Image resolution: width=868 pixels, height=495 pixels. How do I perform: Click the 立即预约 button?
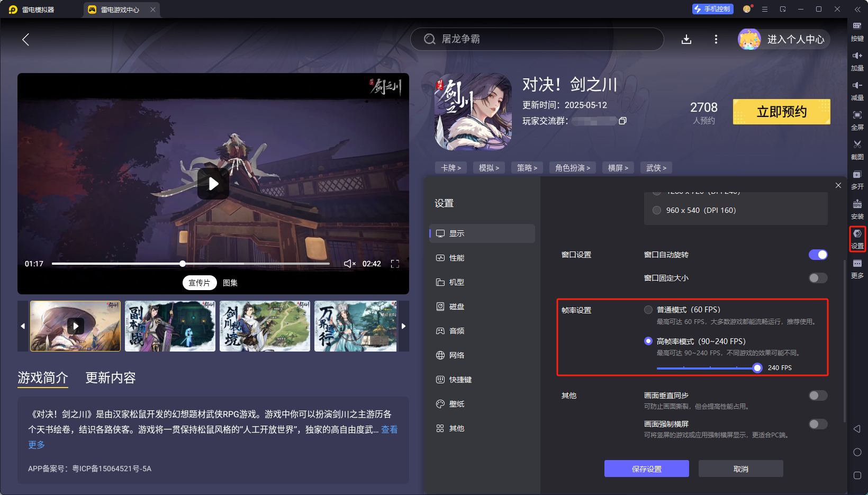781,112
